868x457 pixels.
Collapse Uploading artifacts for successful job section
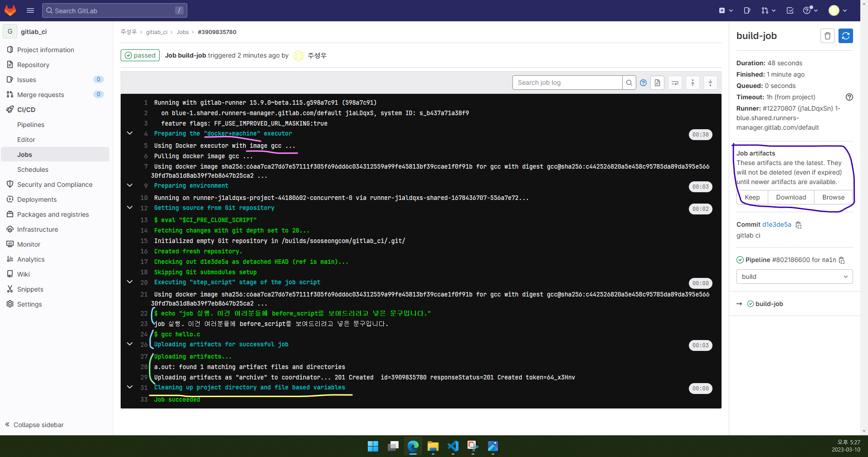tap(130, 344)
